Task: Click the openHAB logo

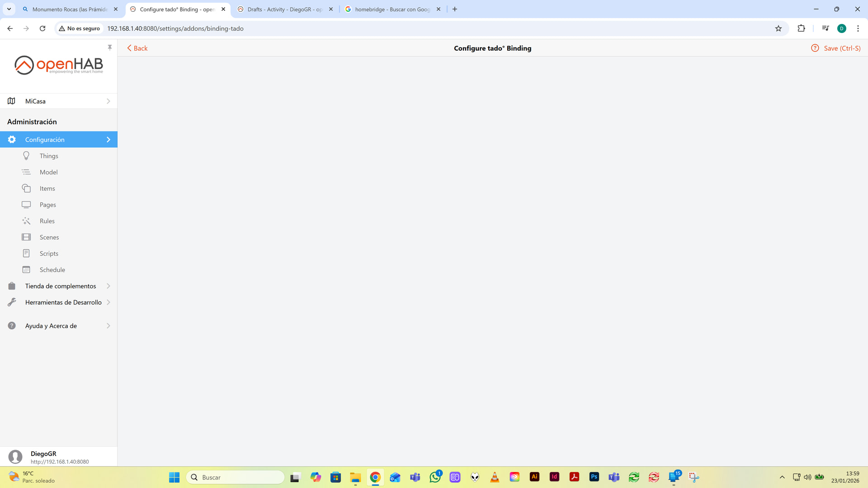Action: (59, 65)
